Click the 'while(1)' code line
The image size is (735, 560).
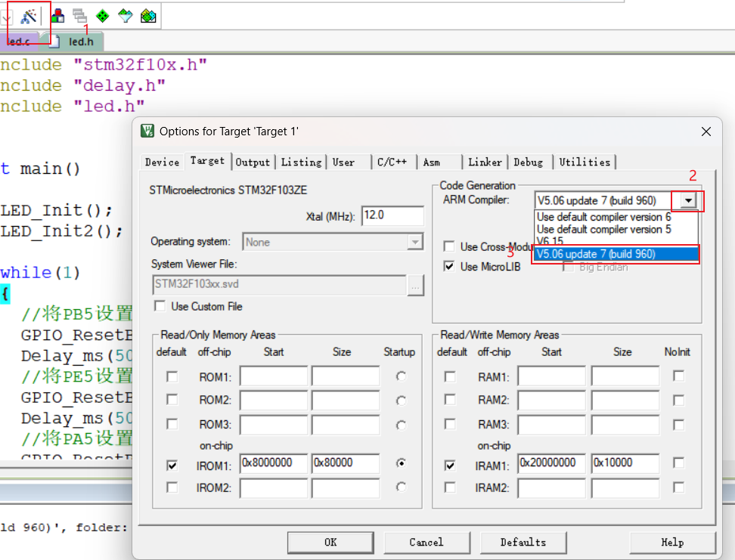(40, 273)
